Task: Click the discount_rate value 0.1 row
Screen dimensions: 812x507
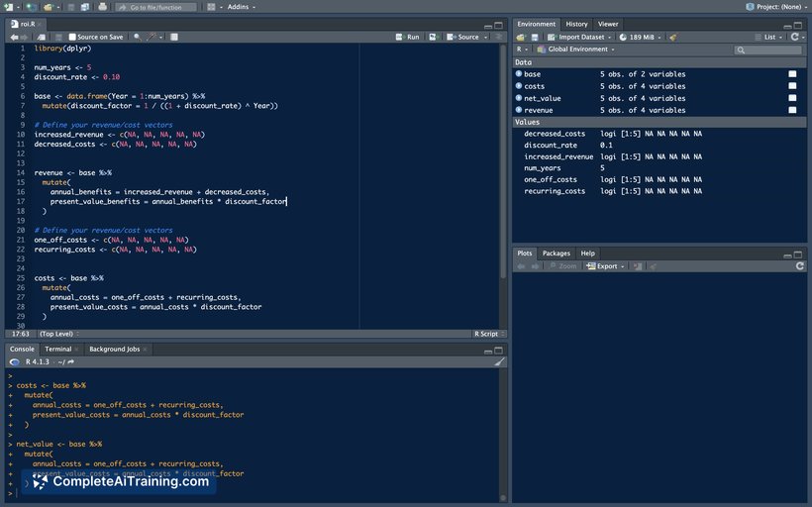Action: (659, 145)
